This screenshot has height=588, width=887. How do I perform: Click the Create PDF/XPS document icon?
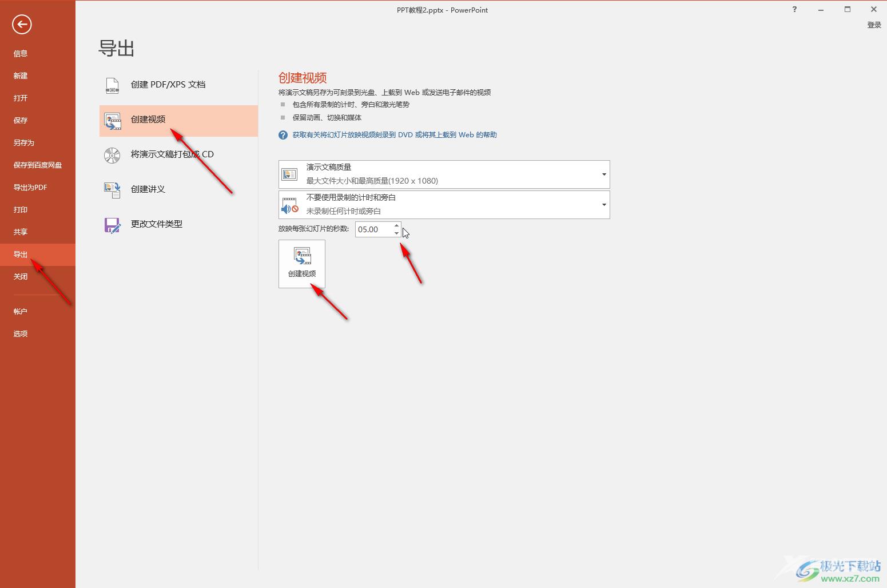pos(112,85)
